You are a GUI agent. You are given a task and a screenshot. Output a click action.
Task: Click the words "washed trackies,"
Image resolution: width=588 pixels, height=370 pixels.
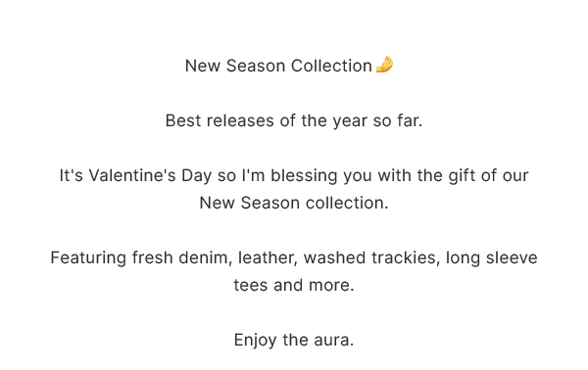click(371, 258)
